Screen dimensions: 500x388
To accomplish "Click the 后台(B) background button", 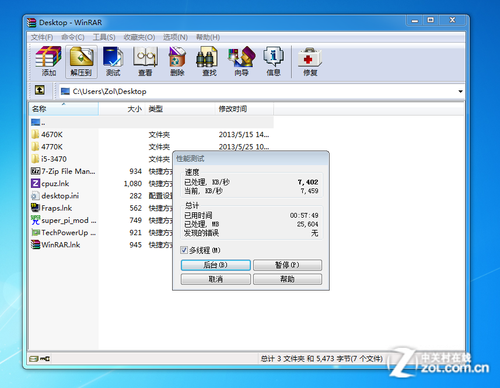I will [216, 265].
